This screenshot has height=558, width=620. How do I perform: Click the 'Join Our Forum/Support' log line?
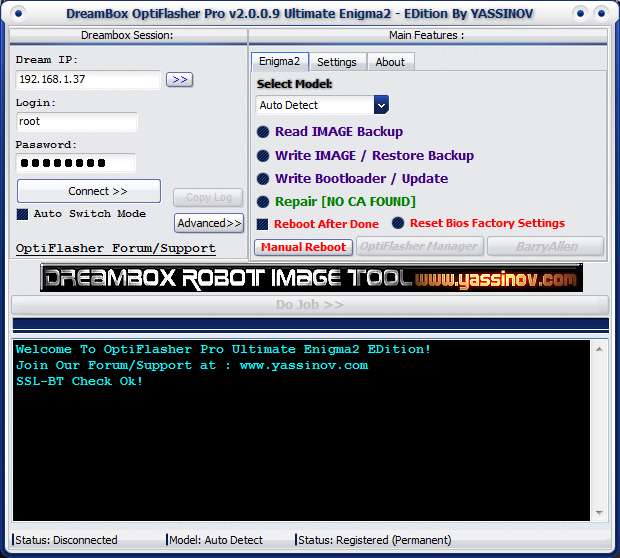coord(192,365)
